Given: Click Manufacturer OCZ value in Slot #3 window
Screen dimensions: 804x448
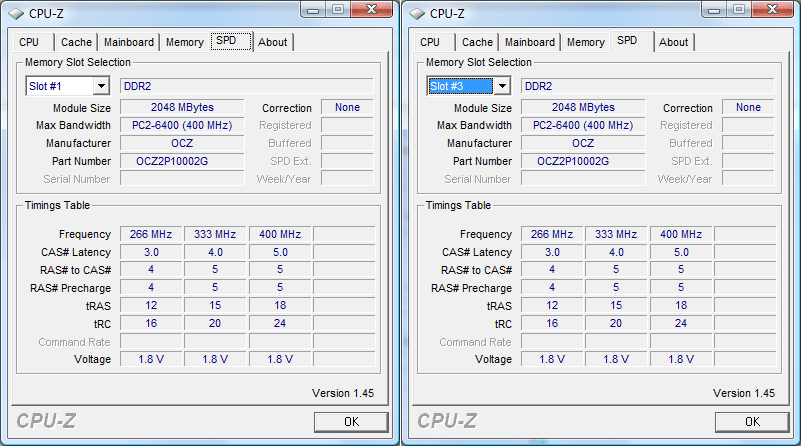Looking at the screenshot, I should tap(583, 144).
